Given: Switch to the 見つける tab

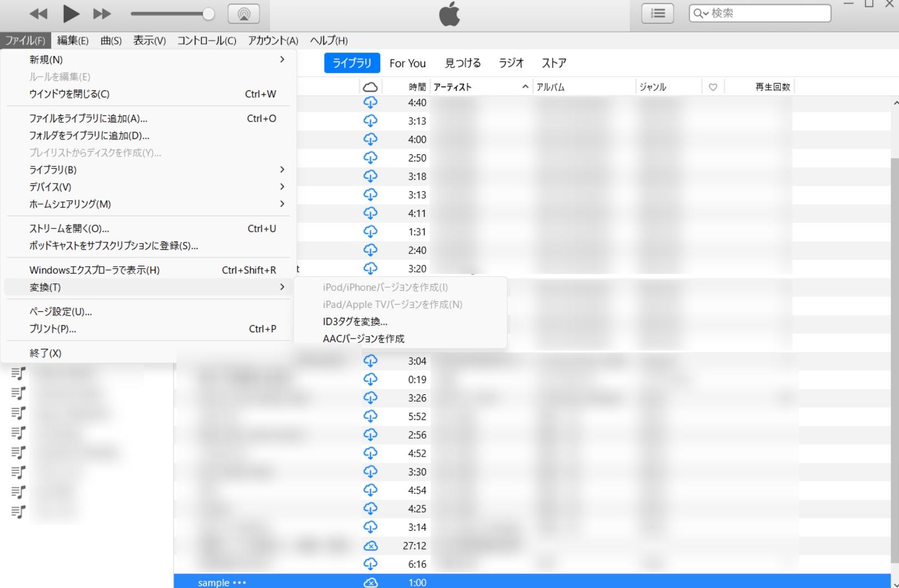Looking at the screenshot, I should coord(463,63).
